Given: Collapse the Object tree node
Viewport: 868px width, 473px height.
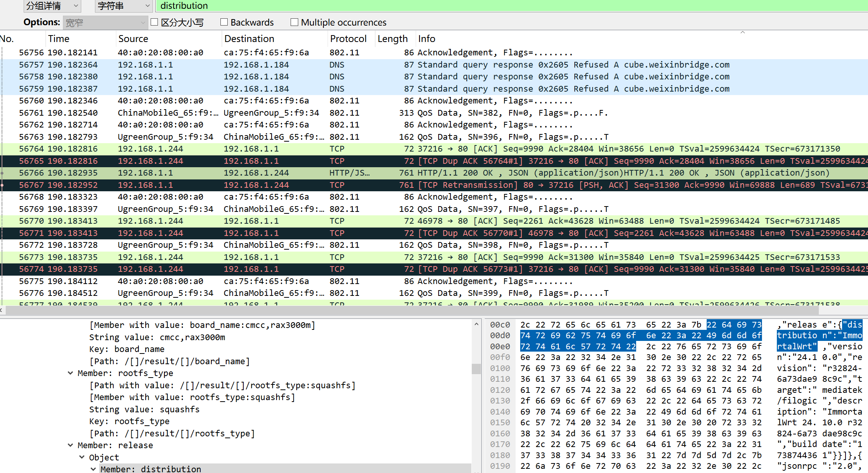Looking at the screenshot, I should point(82,457).
